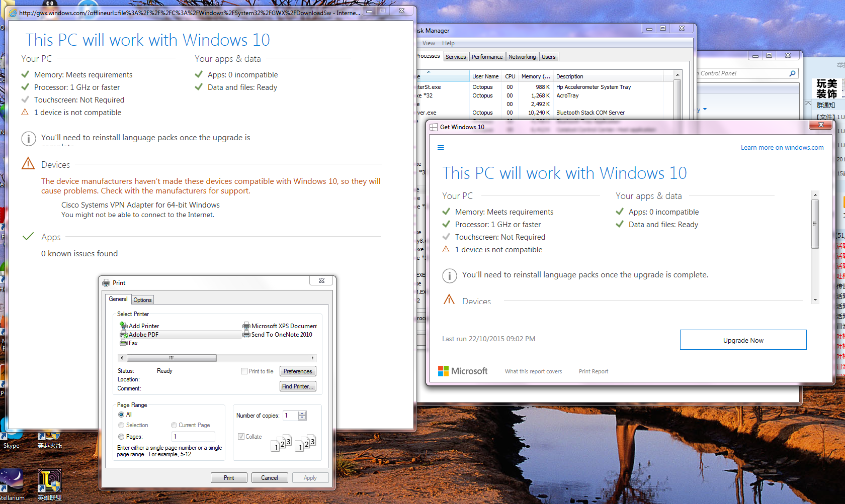The image size is (845, 504).
Task: Expand the blue dropdown arrow in the Control Panel window
Action: (x=705, y=109)
